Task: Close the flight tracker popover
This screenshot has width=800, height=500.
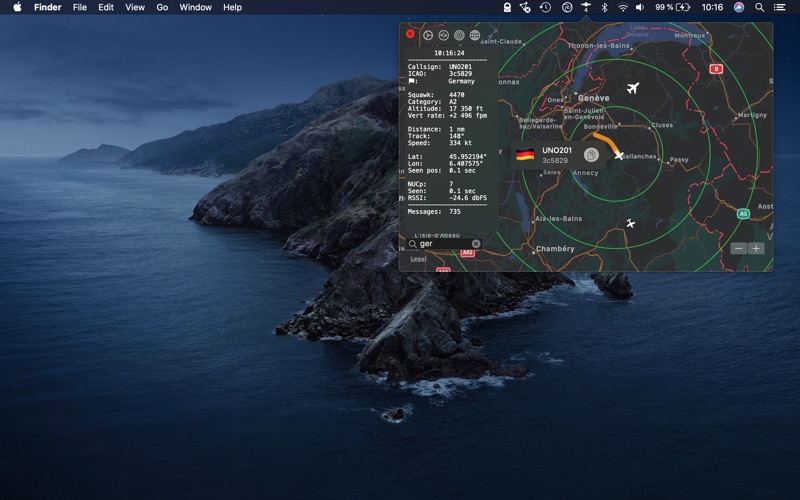Action: coord(410,34)
